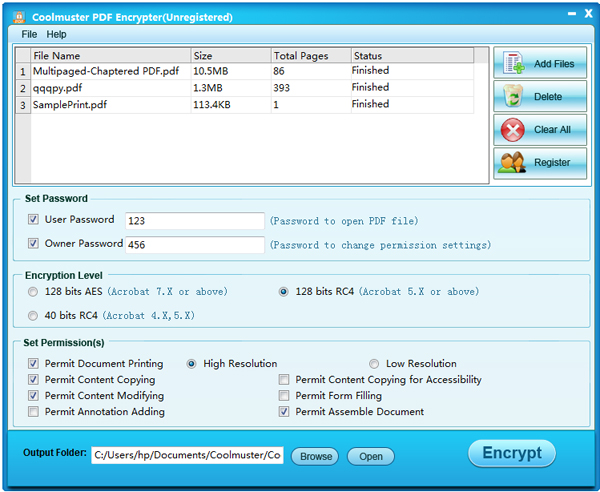
Task: Click the Browse output folder button
Action: 316,456
